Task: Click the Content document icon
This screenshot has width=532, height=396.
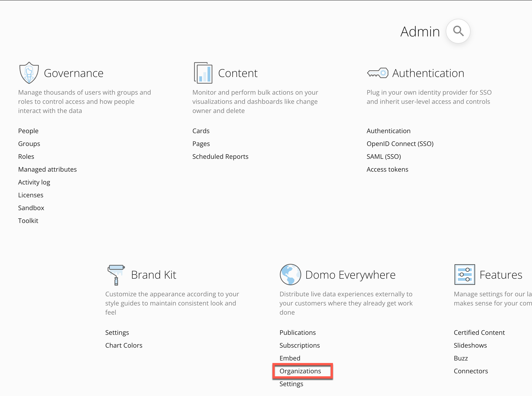Action: 203,73
